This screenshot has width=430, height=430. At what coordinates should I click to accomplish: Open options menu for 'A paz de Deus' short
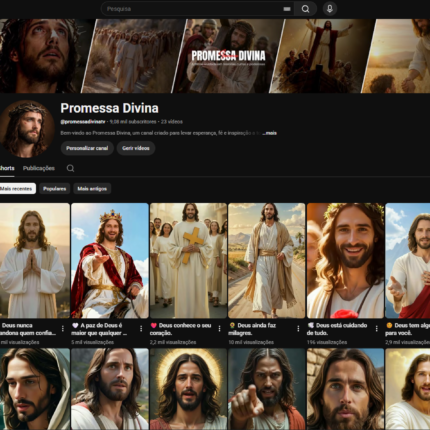[x=141, y=329]
